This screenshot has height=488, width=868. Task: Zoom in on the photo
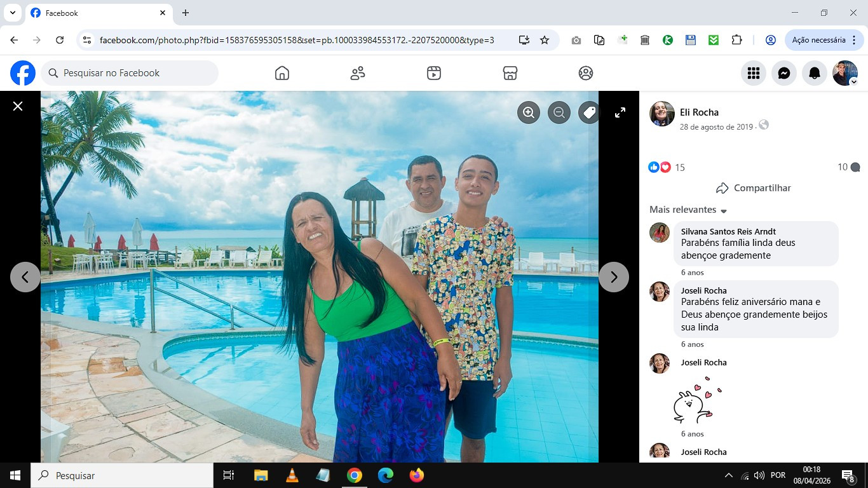528,113
